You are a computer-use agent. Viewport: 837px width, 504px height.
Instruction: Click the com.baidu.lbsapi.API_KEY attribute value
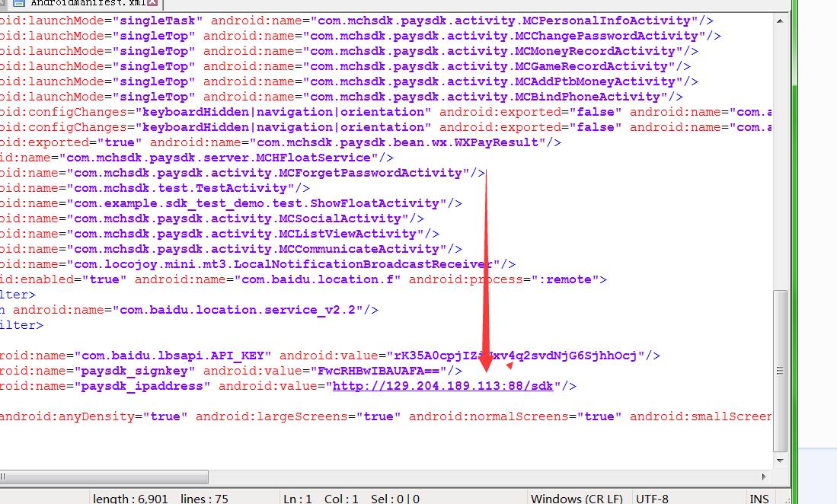coord(516,356)
